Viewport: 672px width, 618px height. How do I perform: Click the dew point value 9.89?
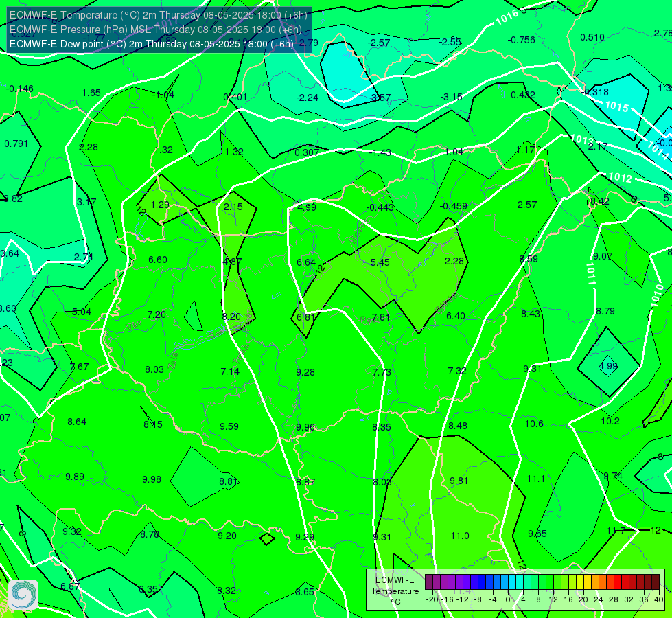click(75, 477)
